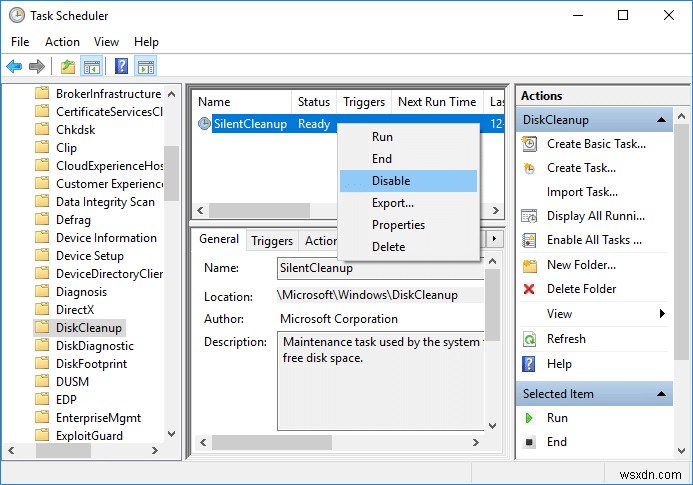
Task: Click the Create Task icon
Action: coord(529,168)
